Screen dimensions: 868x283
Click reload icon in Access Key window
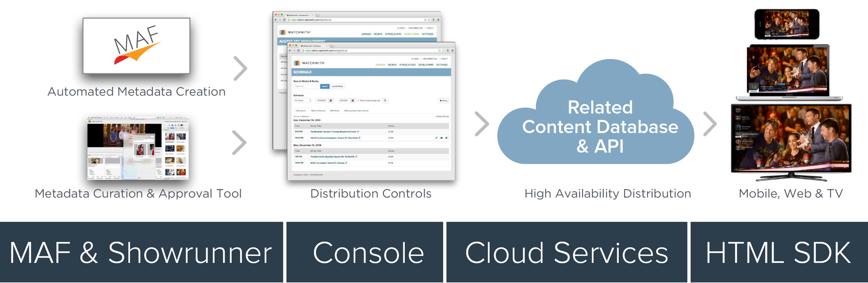[284, 20]
